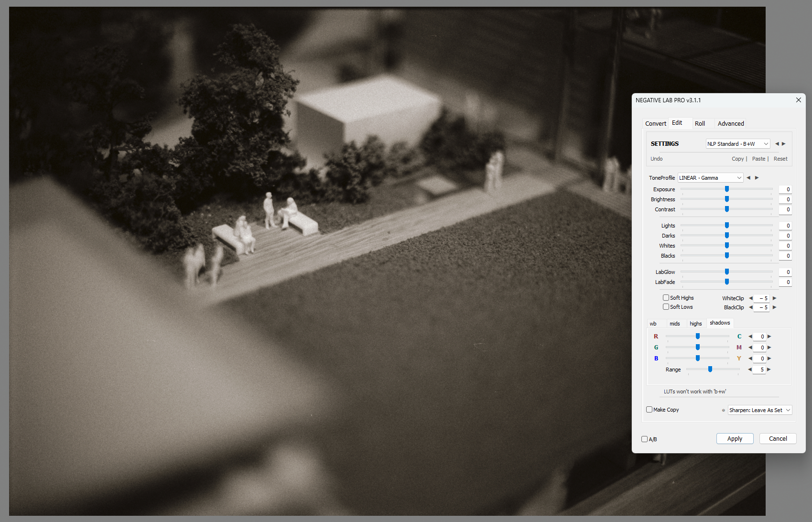Image resolution: width=812 pixels, height=522 pixels.
Task: Click the Undo link
Action: click(x=657, y=159)
